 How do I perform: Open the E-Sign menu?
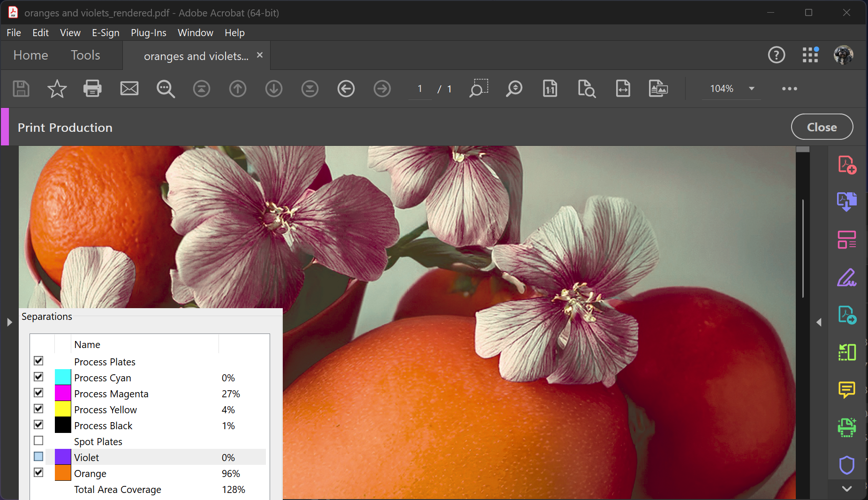[106, 33]
